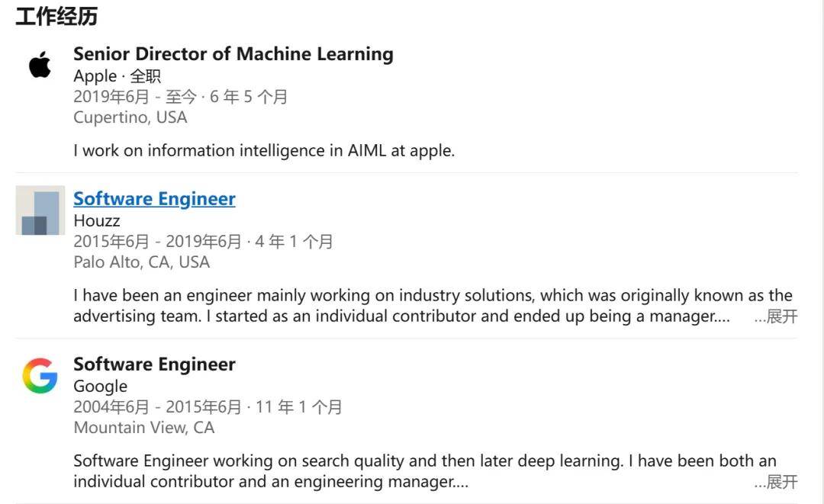824x504 pixels.
Task: Click the Mountain View, CA location
Action: (143, 428)
